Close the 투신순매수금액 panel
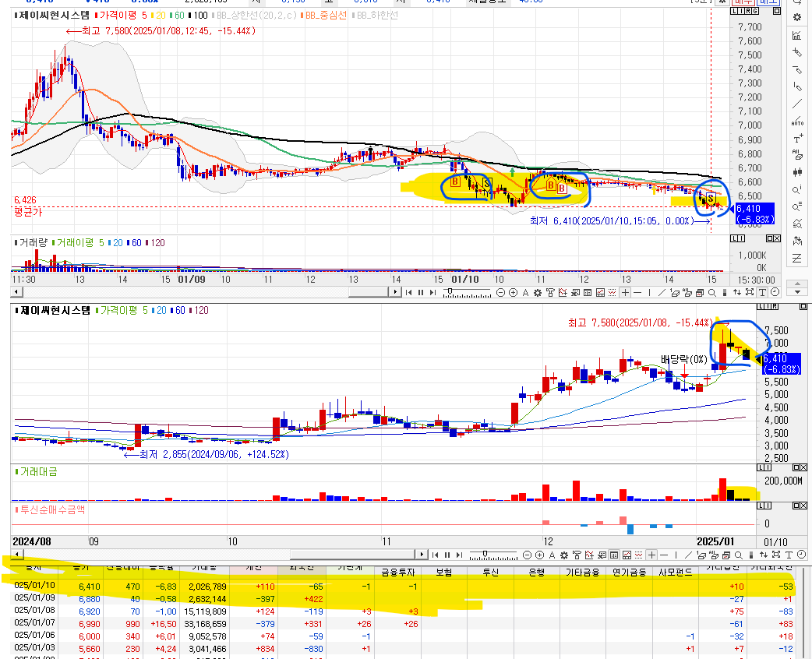 (x=803, y=506)
